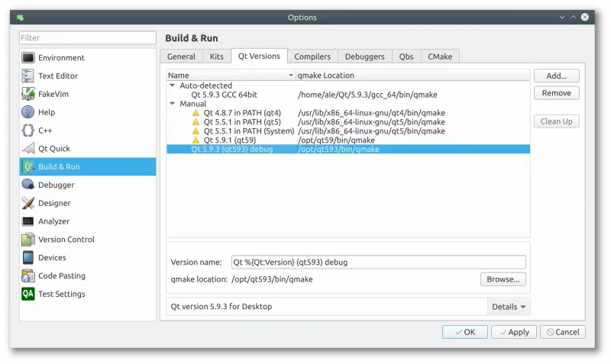
Task: Open the Debugger category icon
Action: pos(28,185)
